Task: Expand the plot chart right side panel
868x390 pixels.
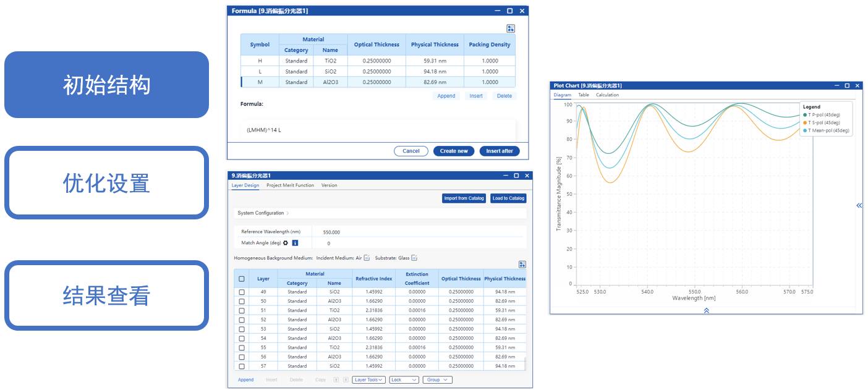Action: [x=859, y=205]
